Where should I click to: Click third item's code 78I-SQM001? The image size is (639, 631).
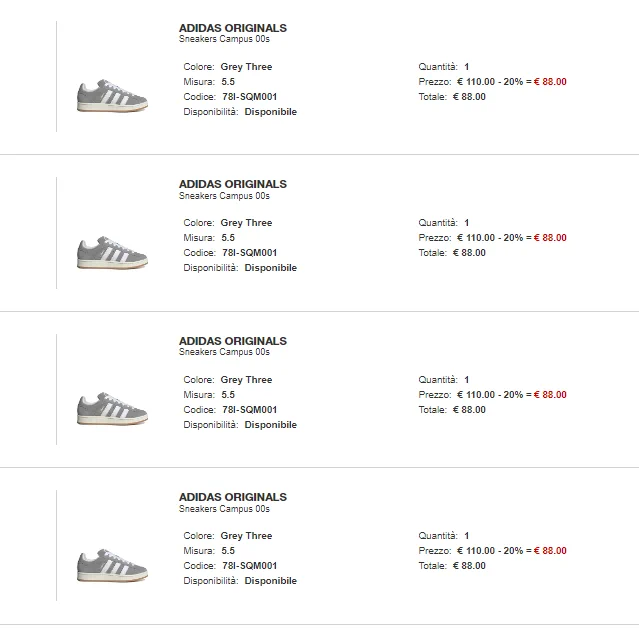point(249,410)
